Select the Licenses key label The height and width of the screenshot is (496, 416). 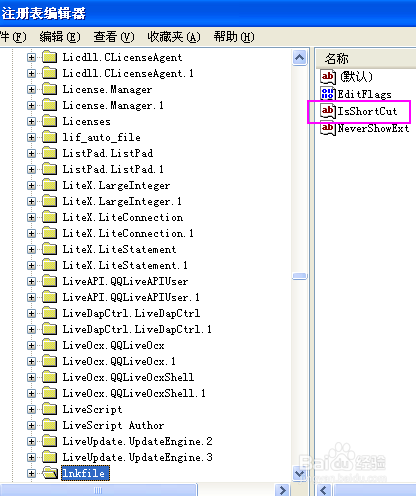pos(86,121)
